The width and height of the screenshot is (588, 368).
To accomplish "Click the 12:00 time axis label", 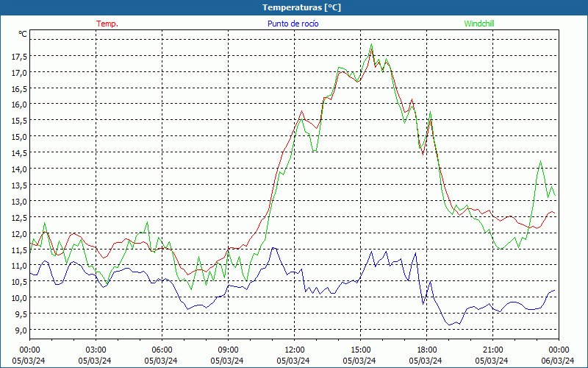I will [295, 350].
